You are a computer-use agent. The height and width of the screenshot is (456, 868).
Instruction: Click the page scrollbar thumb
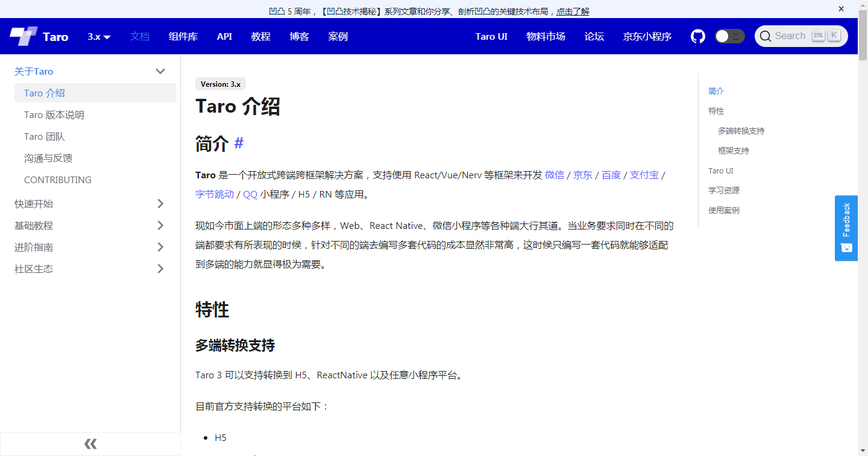pos(863,35)
